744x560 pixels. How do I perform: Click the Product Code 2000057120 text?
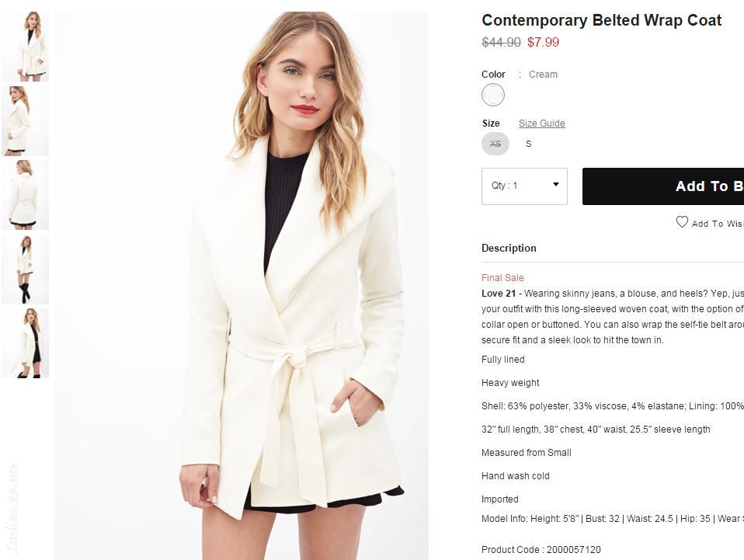[541, 550]
